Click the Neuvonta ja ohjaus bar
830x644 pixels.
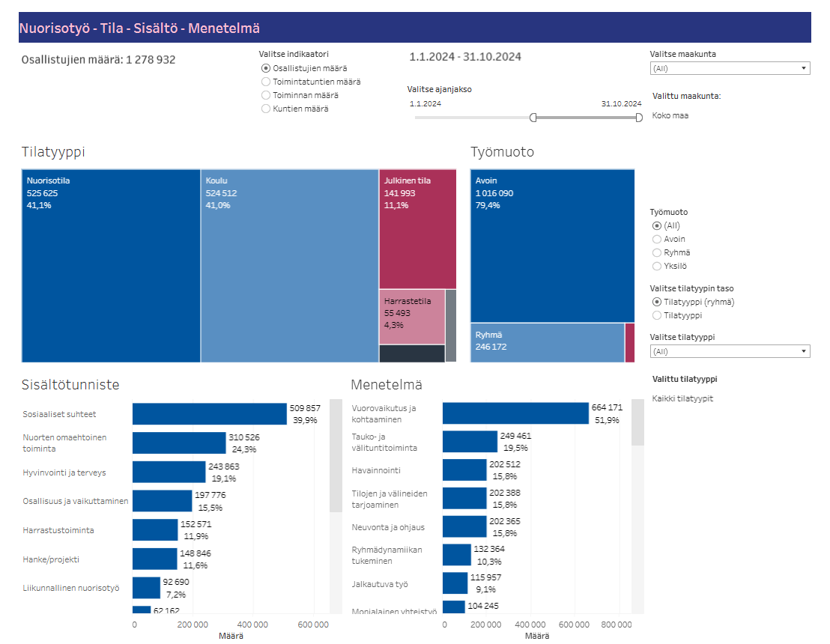[464, 526]
